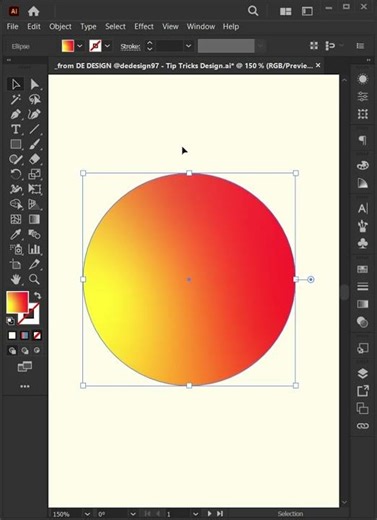Open the Select menu

tap(115, 26)
